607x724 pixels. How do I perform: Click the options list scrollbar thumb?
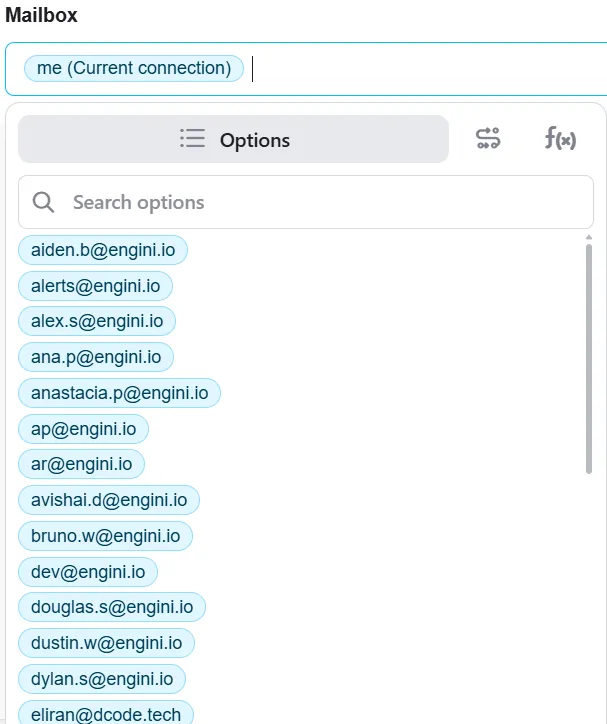click(589, 359)
